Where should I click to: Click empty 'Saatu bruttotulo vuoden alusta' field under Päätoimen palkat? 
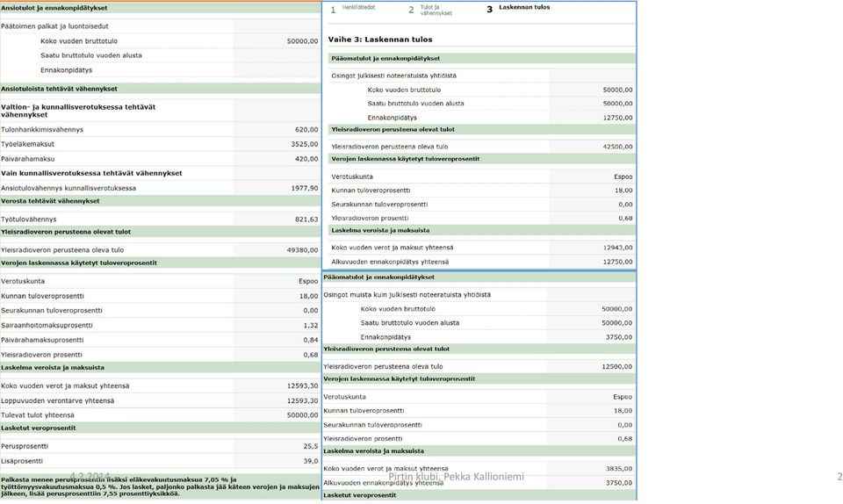(277, 55)
